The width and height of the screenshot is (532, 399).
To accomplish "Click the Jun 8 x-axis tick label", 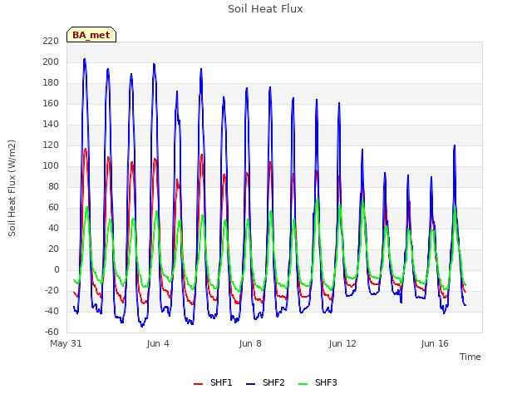I will pyautogui.click(x=250, y=343).
